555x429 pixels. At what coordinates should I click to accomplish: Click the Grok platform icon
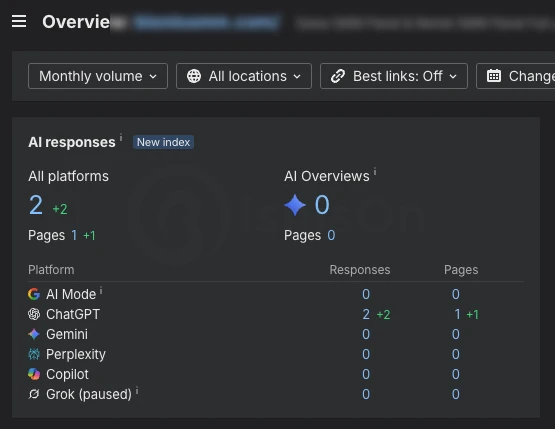click(x=34, y=394)
